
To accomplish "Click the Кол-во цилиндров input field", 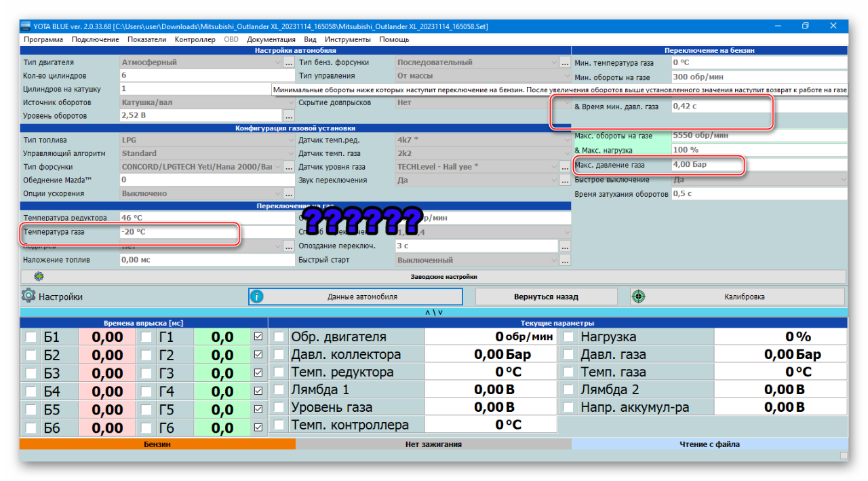I will [200, 76].
